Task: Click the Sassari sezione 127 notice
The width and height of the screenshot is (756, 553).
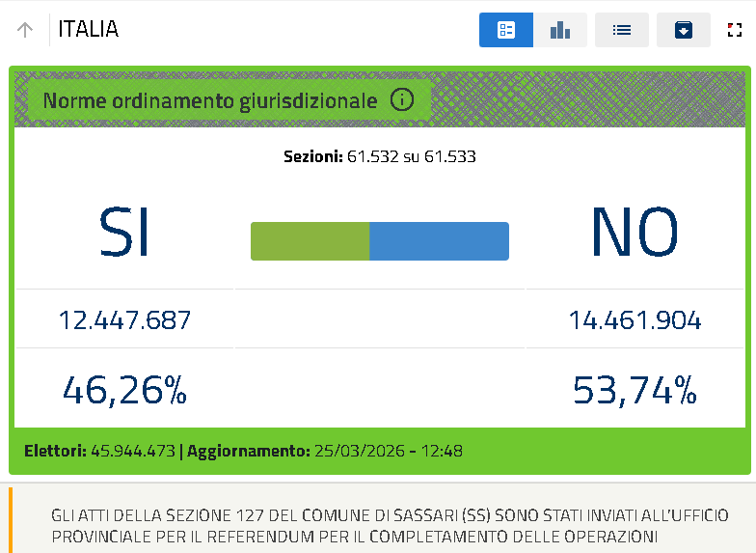Action: (x=390, y=525)
